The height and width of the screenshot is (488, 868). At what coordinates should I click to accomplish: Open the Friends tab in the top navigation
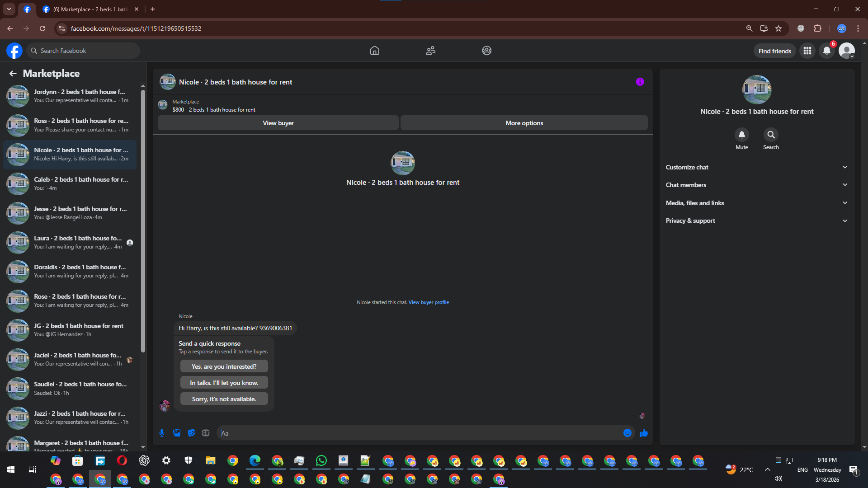(x=430, y=51)
